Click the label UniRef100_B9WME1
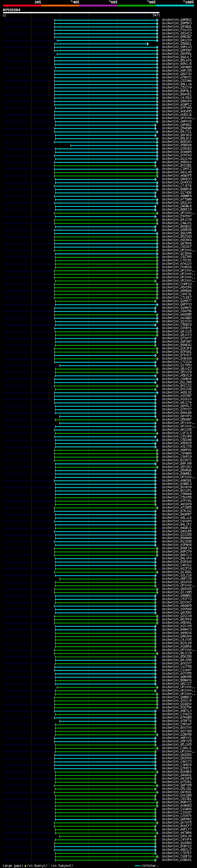197x868 pixels. (177, 474)
